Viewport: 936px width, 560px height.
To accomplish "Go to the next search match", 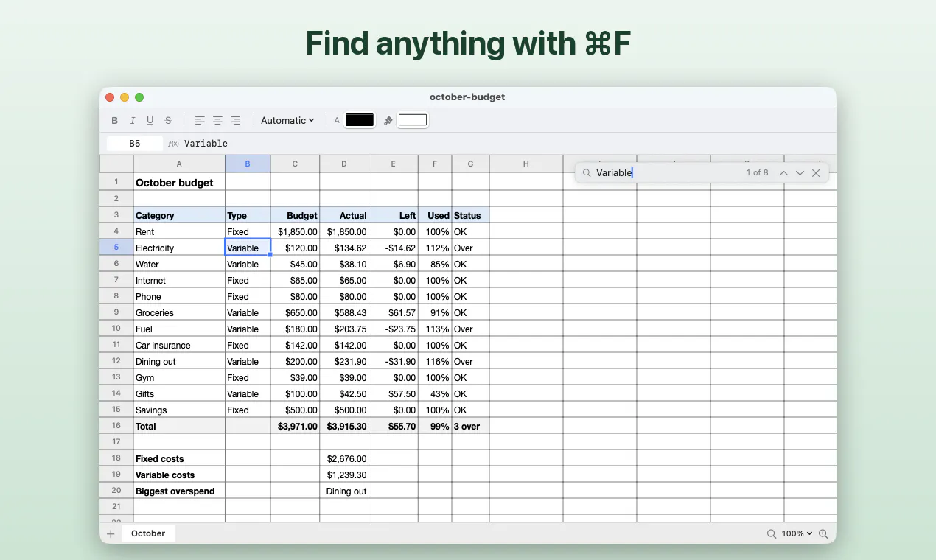I will (x=800, y=172).
